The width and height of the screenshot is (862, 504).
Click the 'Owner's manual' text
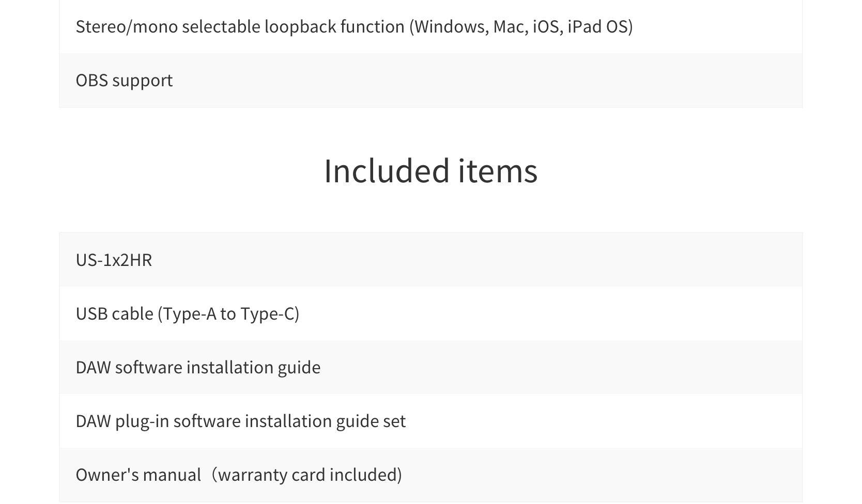pyautogui.click(x=138, y=475)
